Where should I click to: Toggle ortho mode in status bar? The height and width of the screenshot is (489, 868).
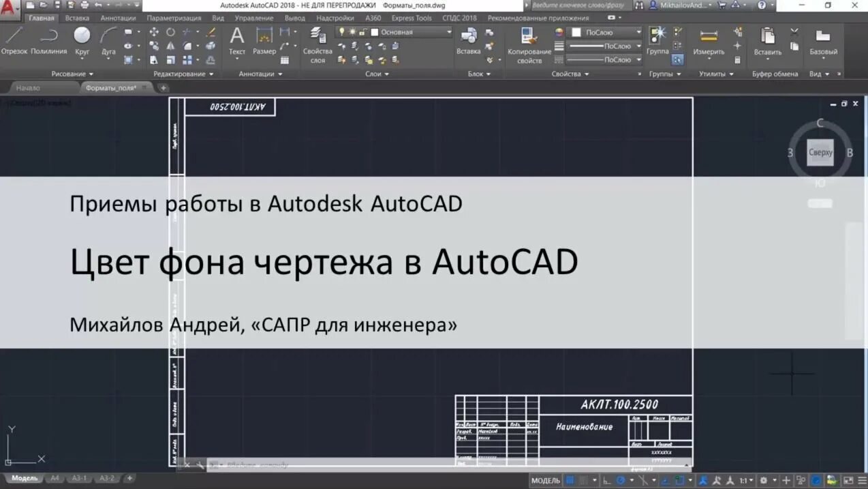607,480
